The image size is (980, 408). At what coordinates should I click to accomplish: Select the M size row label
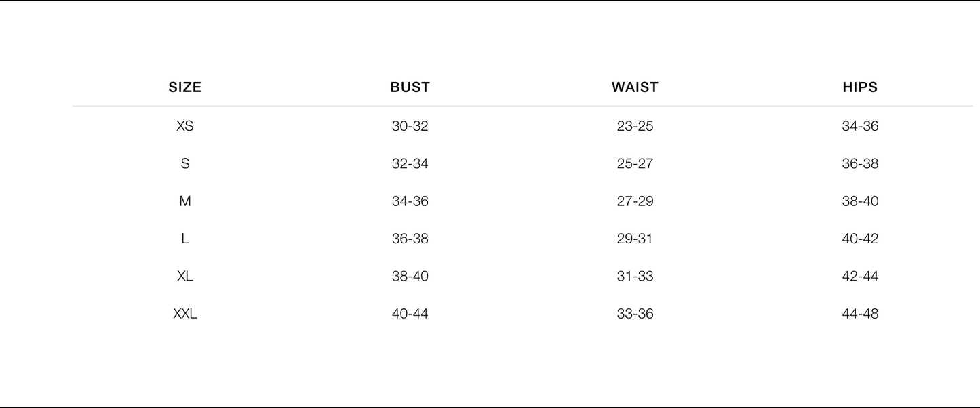pyautogui.click(x=184, y=201)
